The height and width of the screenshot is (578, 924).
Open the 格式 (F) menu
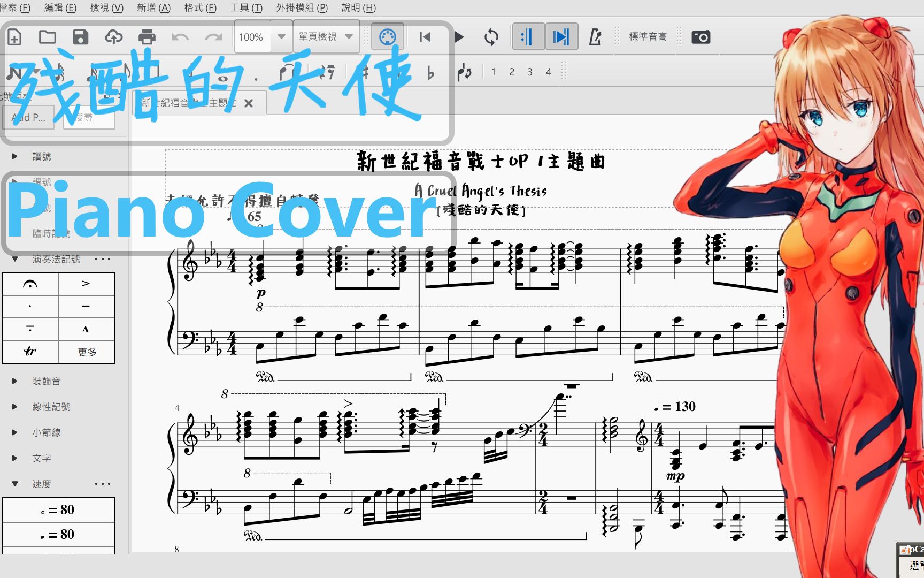tap(201, 7)
